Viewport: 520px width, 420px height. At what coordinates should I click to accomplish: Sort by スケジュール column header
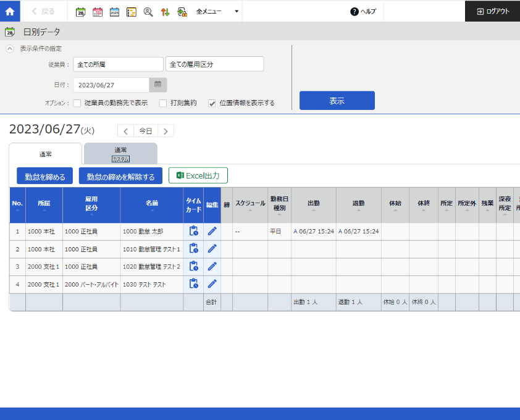tap(250, 205)
